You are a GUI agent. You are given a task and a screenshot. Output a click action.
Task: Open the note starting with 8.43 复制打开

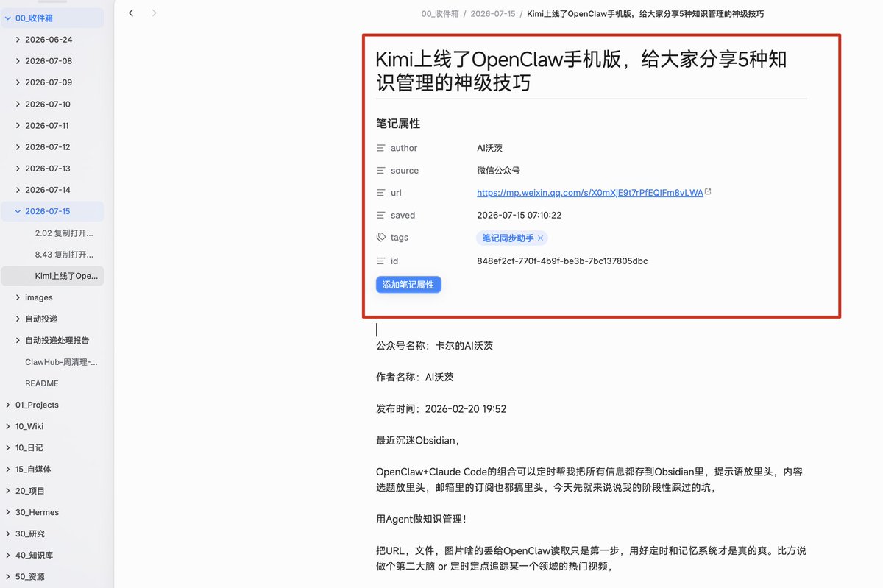pyautogui.click(x=64, y=255)
